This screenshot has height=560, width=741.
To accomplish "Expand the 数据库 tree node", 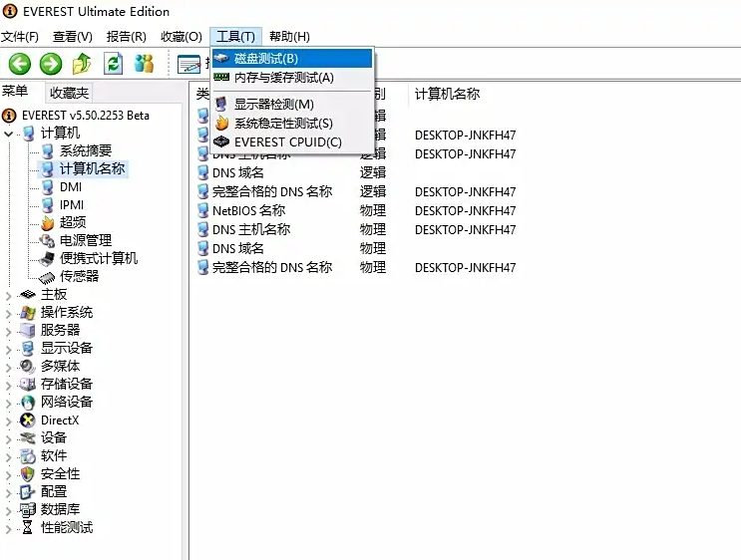I will click(8, 511).
